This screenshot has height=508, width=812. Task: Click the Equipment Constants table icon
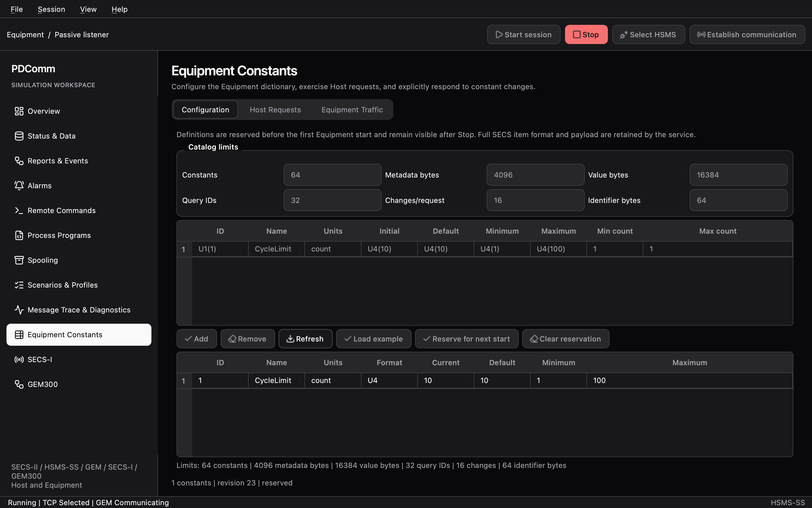pyautogui.click(x=19, y=335)
